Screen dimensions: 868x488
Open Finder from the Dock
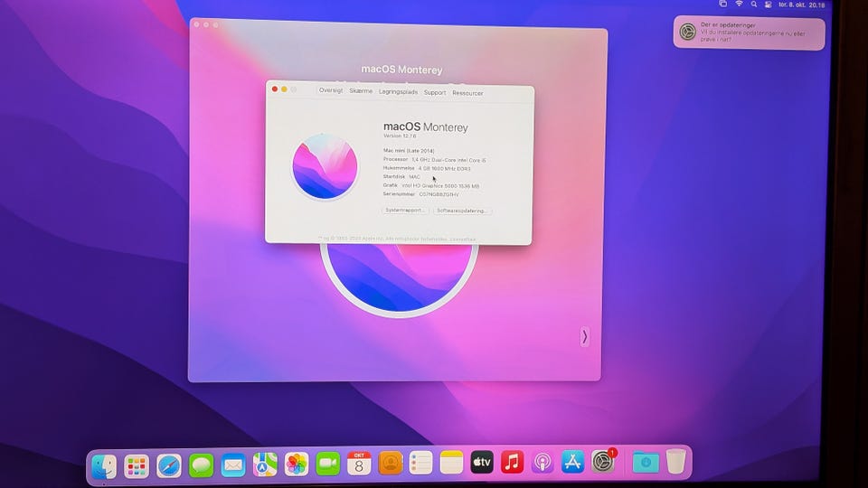[104, 466]
